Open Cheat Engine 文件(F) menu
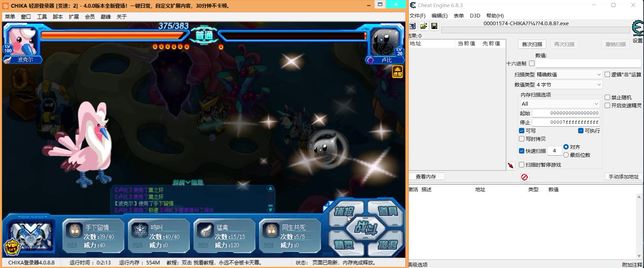This screenshot has width=644, height=268. (x=417, y=16)
